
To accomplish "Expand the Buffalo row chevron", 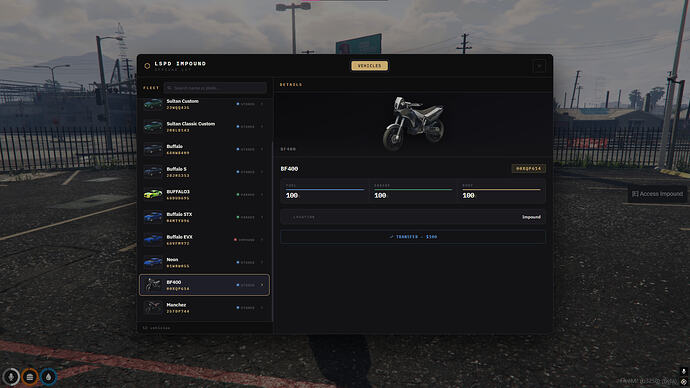I will pos(262,150).
